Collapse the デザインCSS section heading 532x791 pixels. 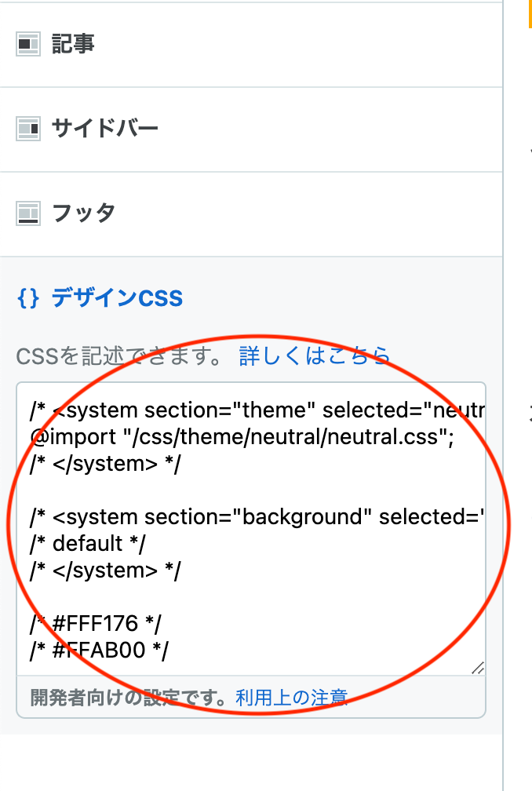117,298
